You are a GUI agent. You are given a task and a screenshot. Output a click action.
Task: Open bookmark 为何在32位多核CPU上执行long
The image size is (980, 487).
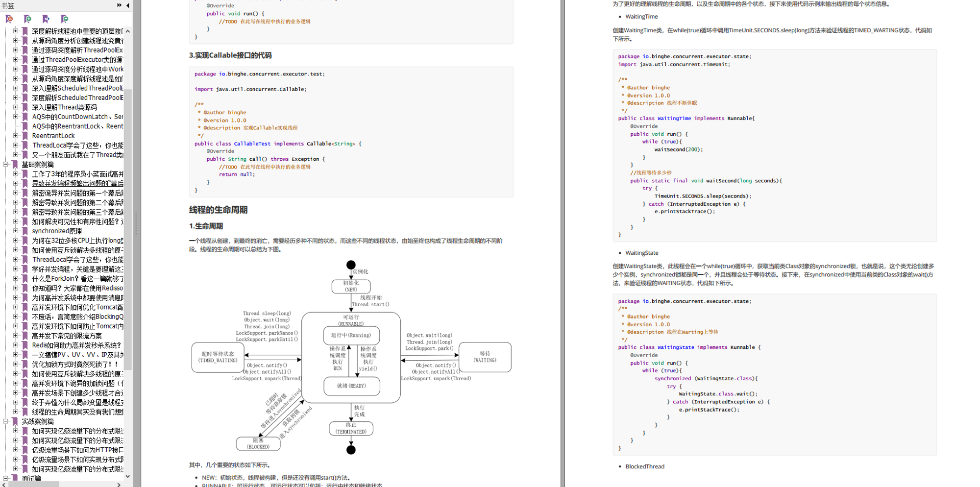click(x=77, y=241)
